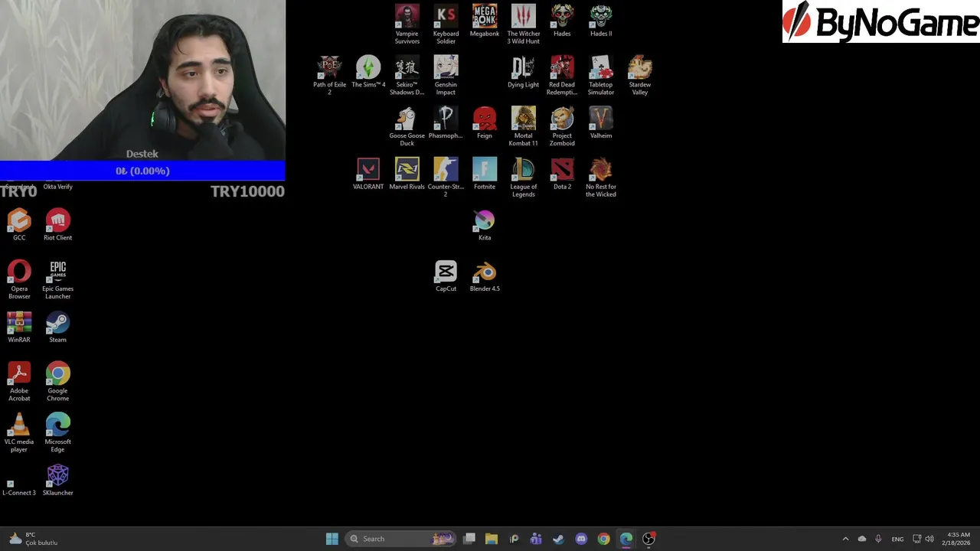The image size is (980, 551).
Task: Select the GCC desktop icon
Action: tap(19, 225)
